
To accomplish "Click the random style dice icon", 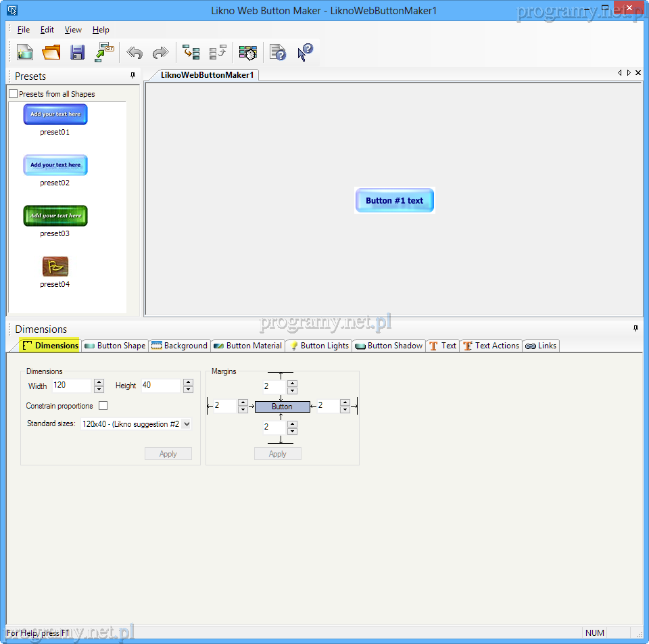I will 248,52.
